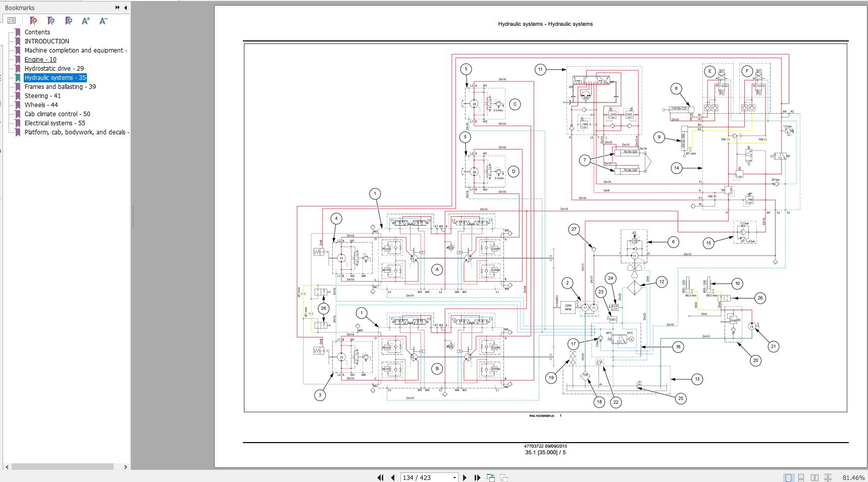This screenshot has width=868, height=482.
Task: Increase bookmark text size with A+
Action: [x=86, y=21]
